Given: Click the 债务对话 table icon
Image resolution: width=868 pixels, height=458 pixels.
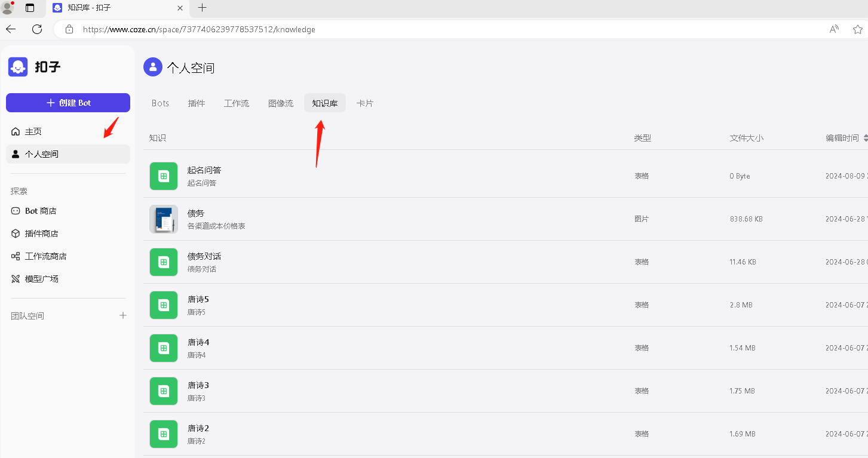Looking at the screenshot, I should [x=164, y=262].
